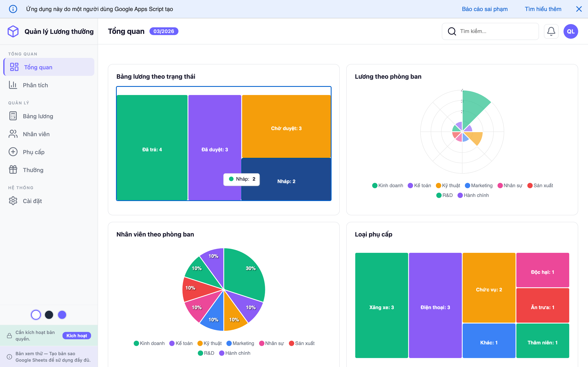Screen dimensions: 588x367
Task: Go to Bảng lương page
Action: pos(38,116)
